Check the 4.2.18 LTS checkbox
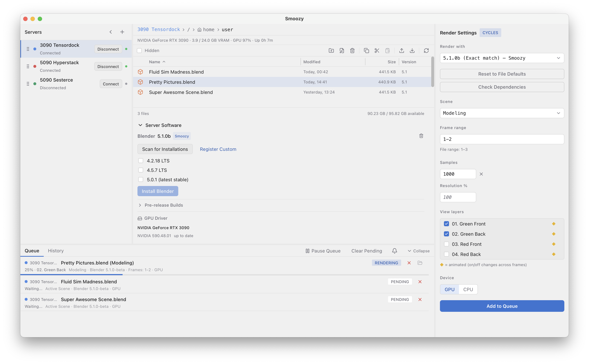The width and height of the screenshot is (589, 364). (141, 161)
